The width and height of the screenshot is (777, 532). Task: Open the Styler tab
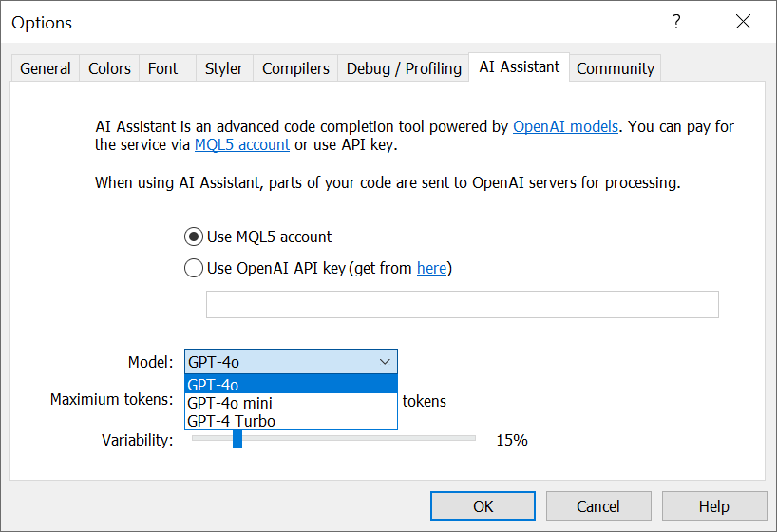[x=224, y=68]
